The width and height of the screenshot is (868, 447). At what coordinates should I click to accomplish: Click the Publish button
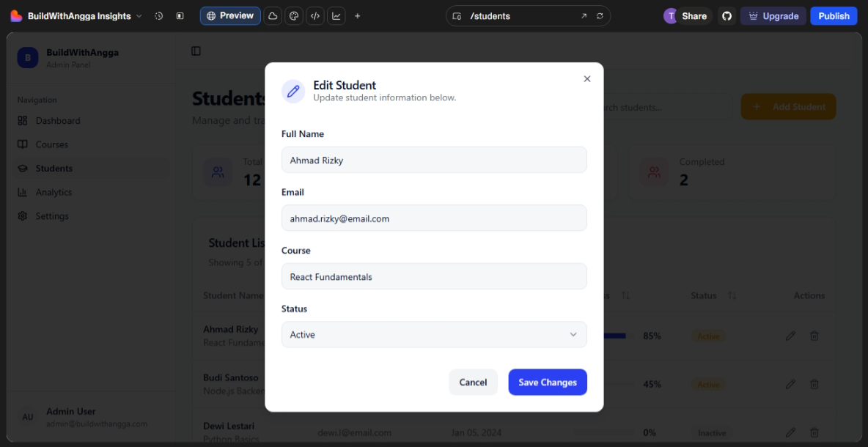point(834,16)
